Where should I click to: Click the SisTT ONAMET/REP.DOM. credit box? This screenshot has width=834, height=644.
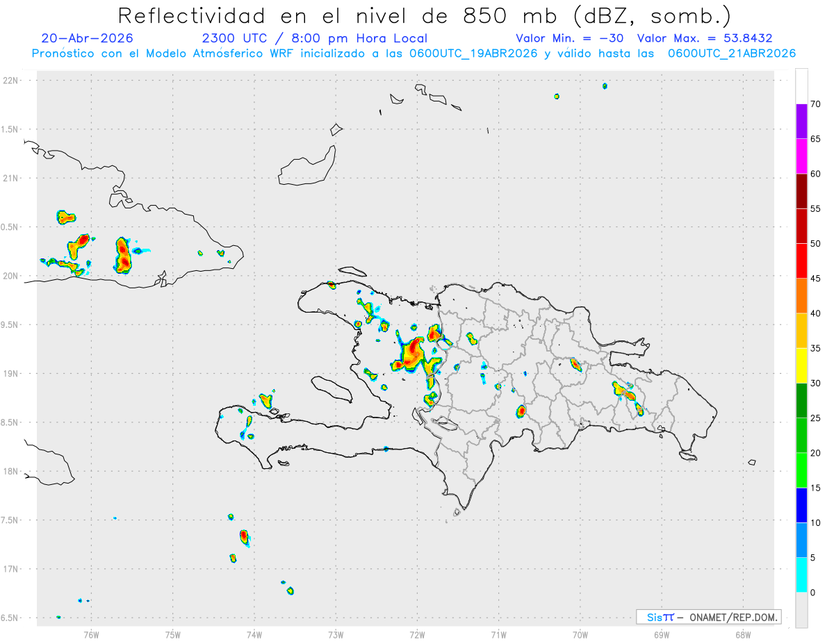tap(708, 617)
